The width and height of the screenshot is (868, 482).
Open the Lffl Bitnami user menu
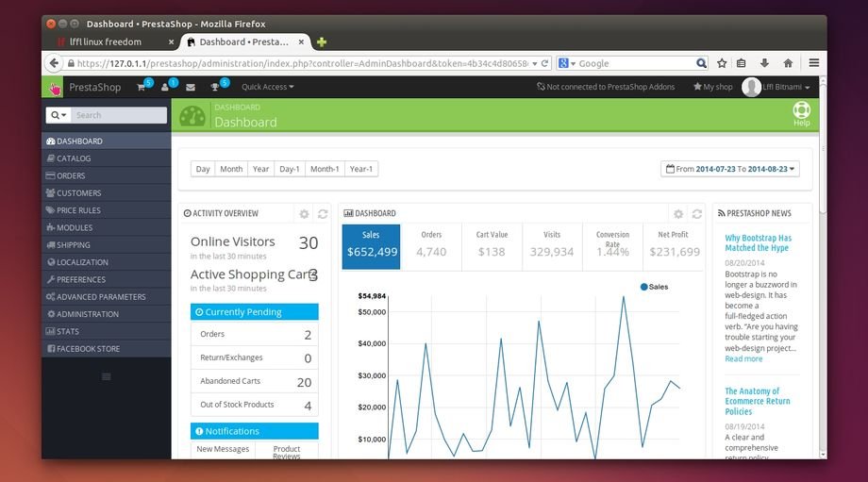point(782,87)
